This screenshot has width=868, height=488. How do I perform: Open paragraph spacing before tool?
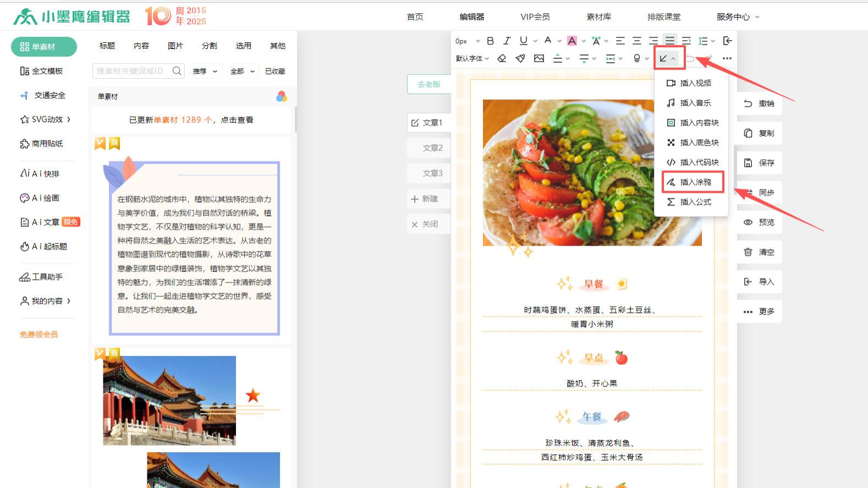click(x=558, y=58)
